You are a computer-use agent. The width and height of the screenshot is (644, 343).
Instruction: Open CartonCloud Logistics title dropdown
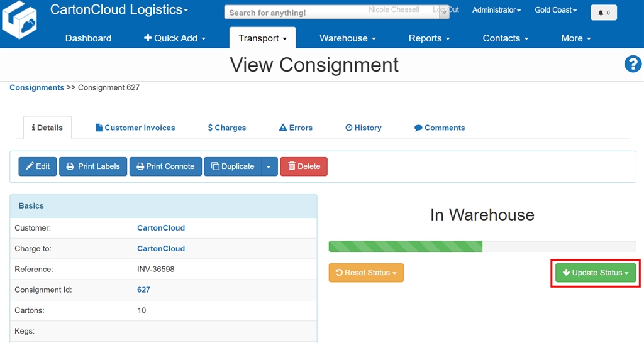tap(119, 9)
